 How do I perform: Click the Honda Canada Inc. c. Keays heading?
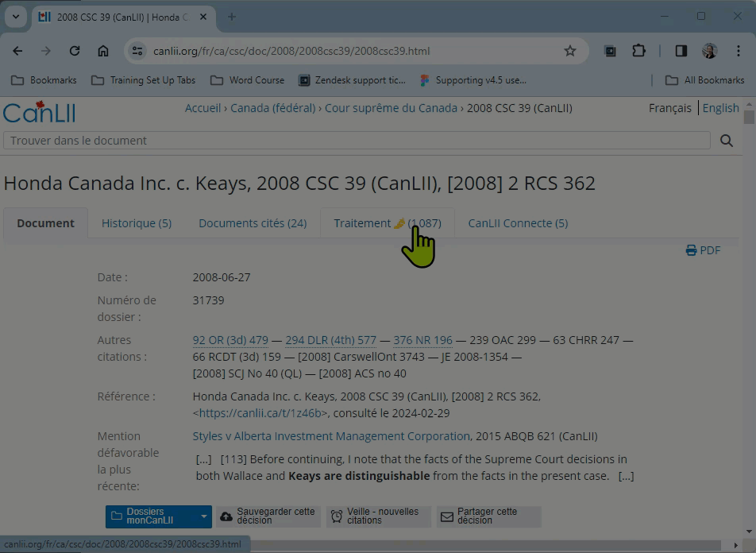tap(299, 184)
